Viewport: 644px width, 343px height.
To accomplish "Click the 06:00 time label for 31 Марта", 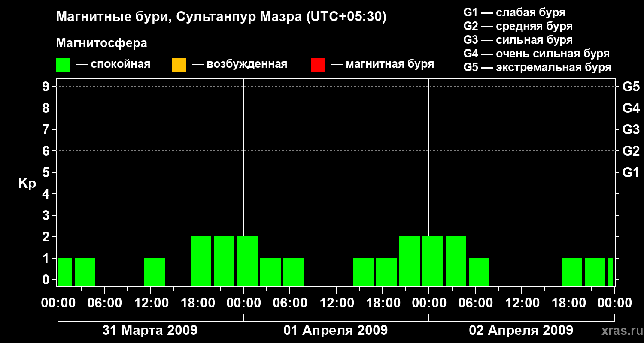I will [x=104, y=303].
